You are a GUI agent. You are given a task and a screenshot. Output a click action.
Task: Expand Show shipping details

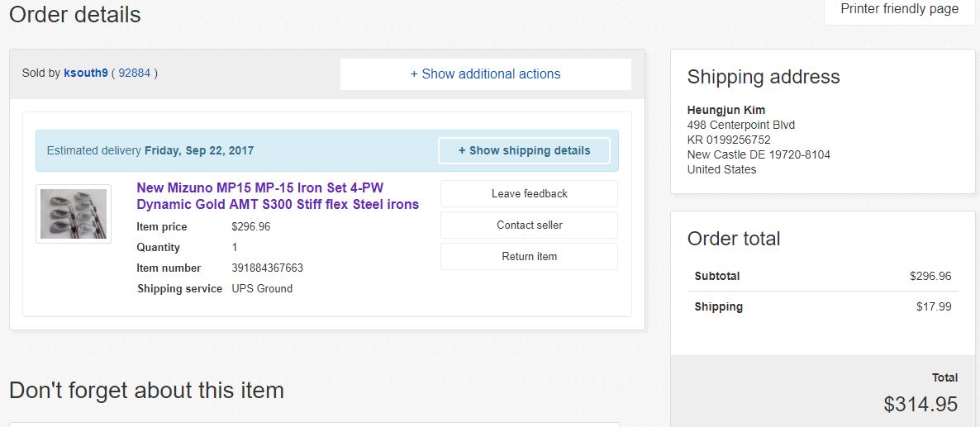pyautogui.click(x=524, y=151)
